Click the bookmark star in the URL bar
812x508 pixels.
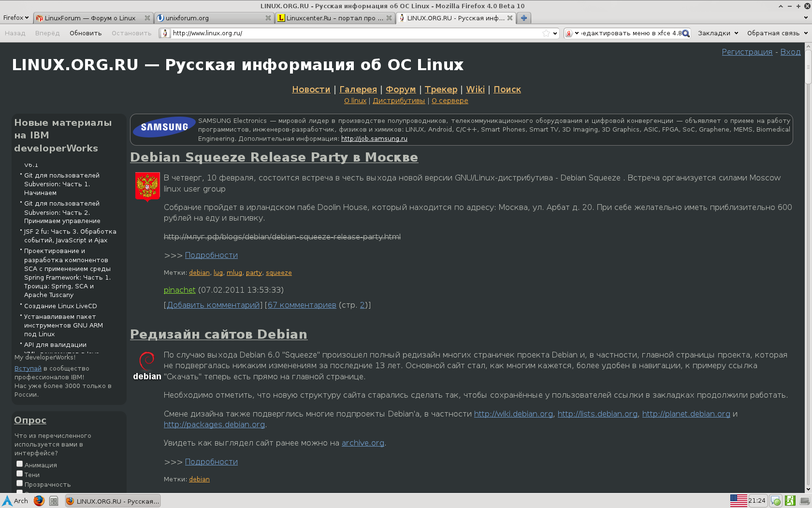pyautogui.click(x=546, y=33)
